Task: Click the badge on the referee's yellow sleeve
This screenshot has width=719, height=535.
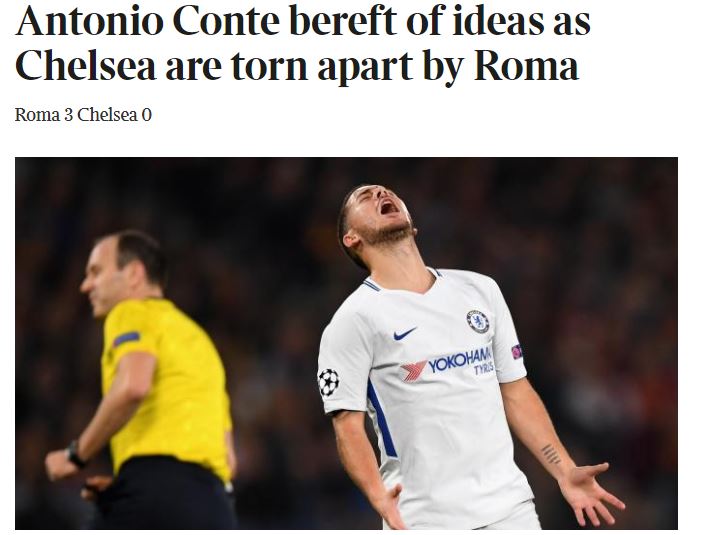Action: pyautogui.click(x=126, y=339)
